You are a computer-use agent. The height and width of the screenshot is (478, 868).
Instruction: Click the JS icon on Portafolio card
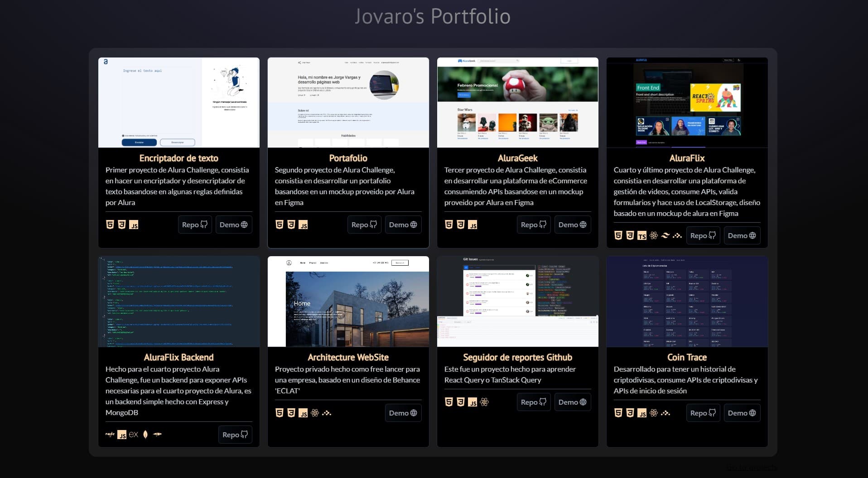[303, 225]
